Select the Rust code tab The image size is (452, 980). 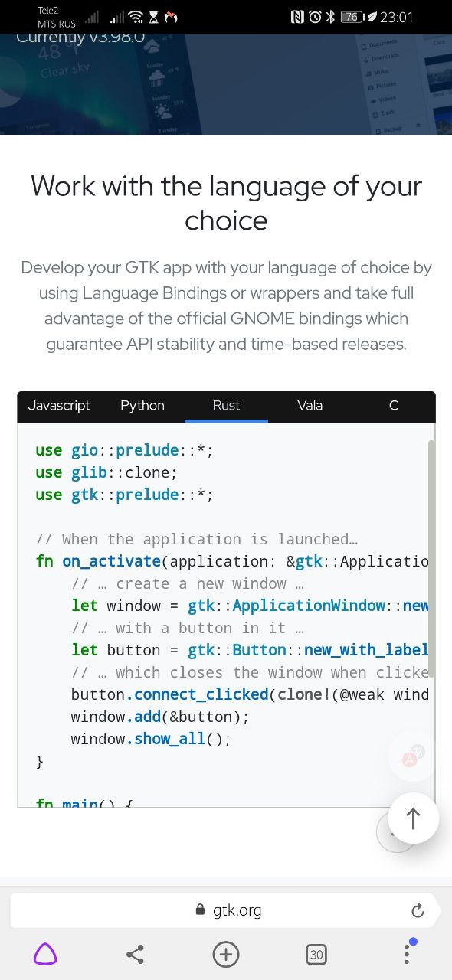(226, 406)
